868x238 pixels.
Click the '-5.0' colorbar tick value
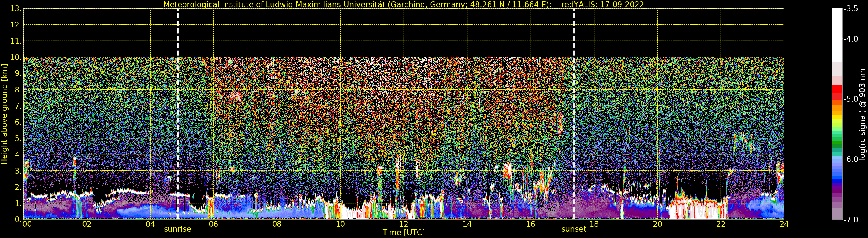tap(851, 99)
